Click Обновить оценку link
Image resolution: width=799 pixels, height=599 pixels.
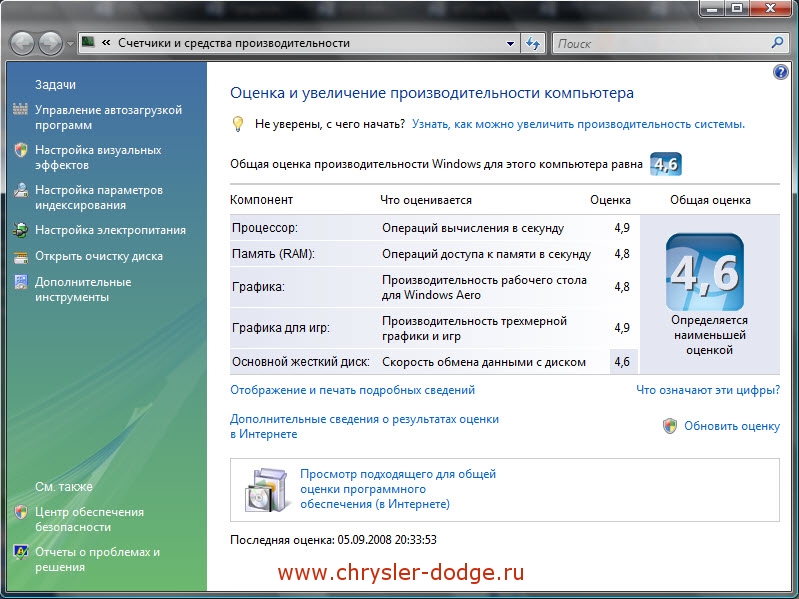[732, 426]
